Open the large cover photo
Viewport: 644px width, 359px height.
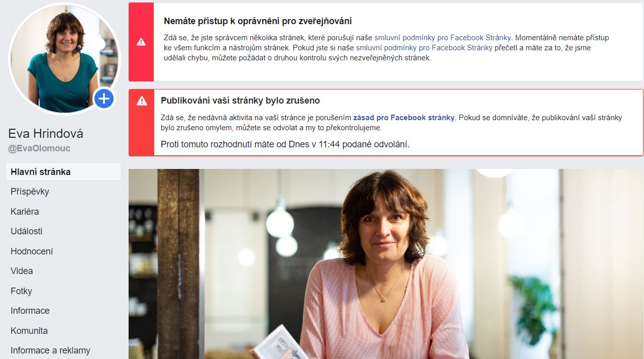(386, 264)
